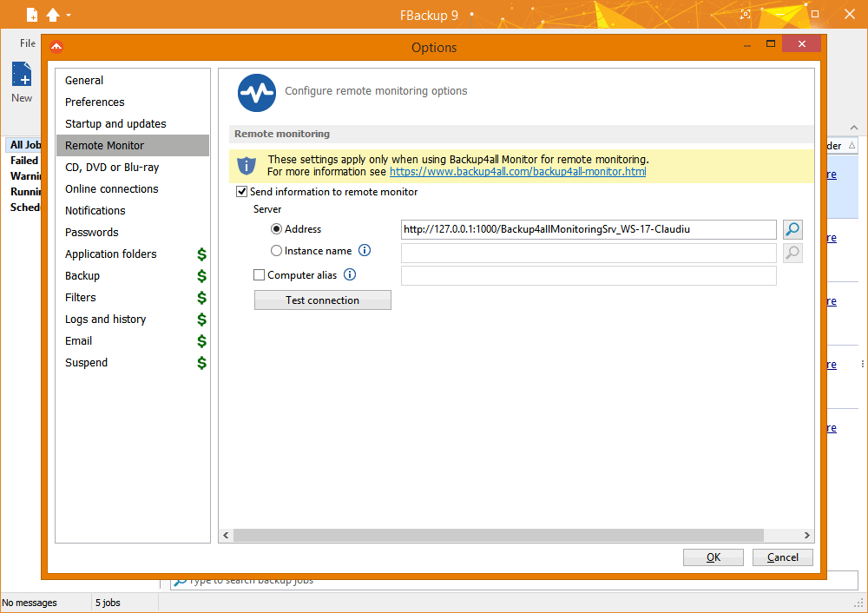Open the Preferences options page
This screenshot has height=613, width=868.
[133, 102]
